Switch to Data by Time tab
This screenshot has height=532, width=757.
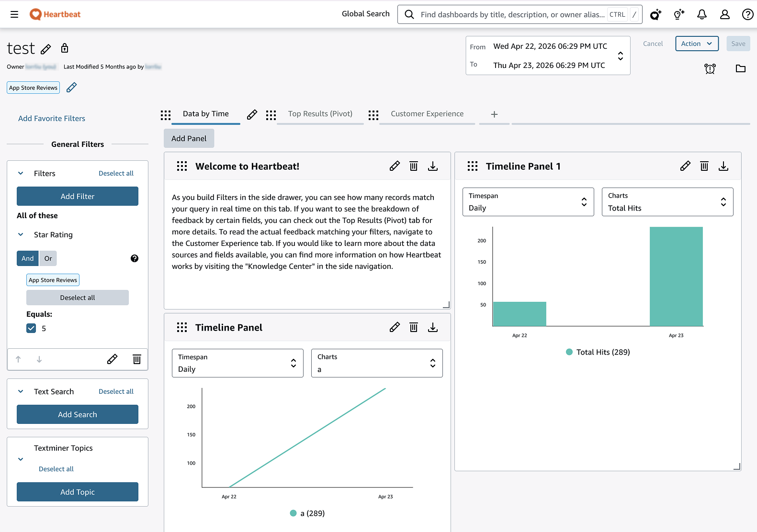[x=206, y=114]
